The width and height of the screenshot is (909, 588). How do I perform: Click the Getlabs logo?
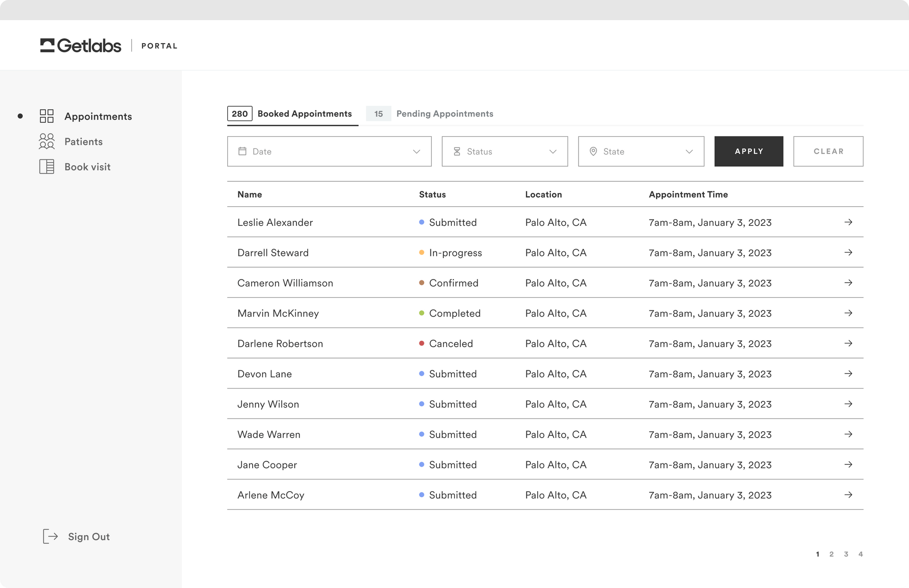click(81, 45)
